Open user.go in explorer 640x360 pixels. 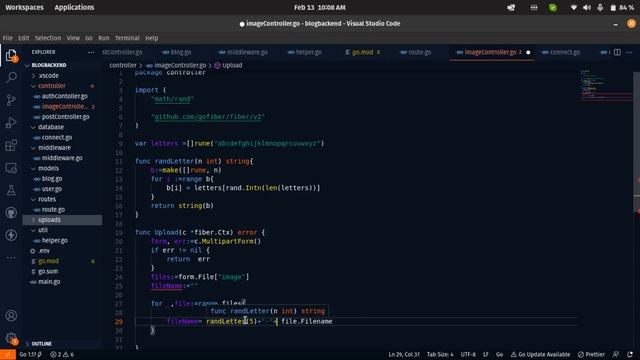pos(51,189)
